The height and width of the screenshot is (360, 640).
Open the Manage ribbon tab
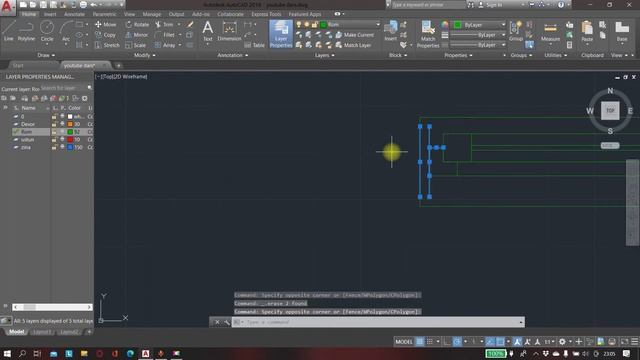click(151, 14)
